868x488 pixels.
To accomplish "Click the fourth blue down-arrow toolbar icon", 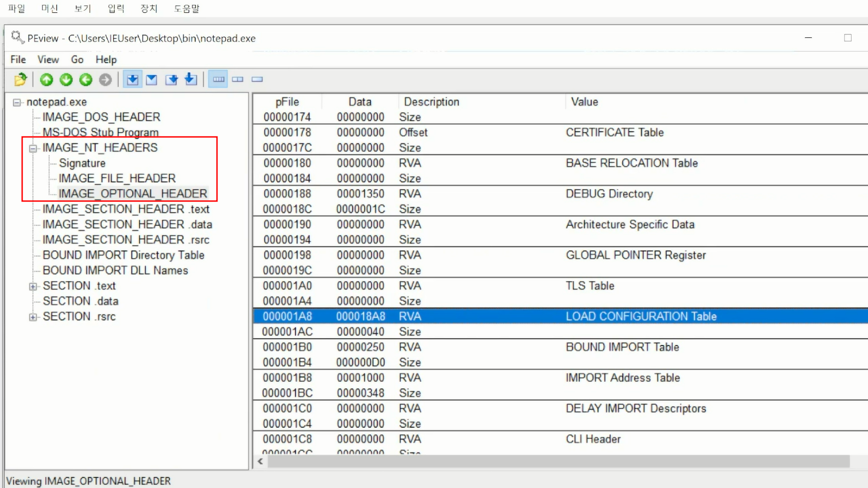I will 191,80.
